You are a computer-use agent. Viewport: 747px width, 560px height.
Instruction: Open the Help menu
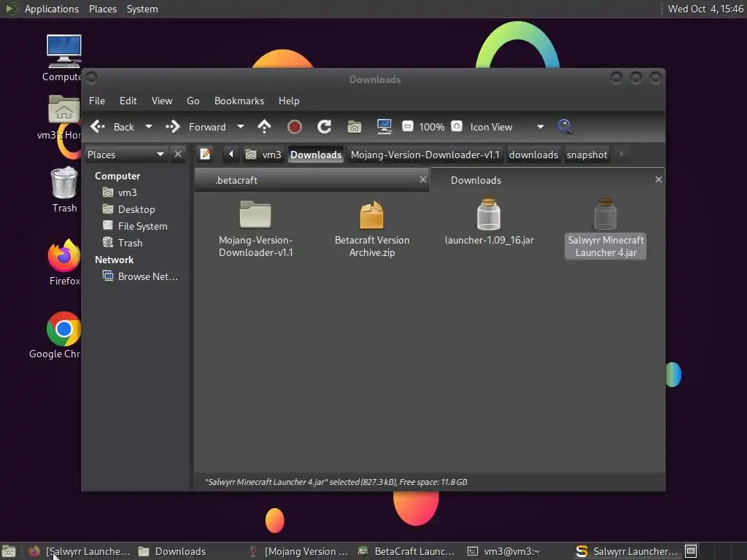[x=289, y=101]
